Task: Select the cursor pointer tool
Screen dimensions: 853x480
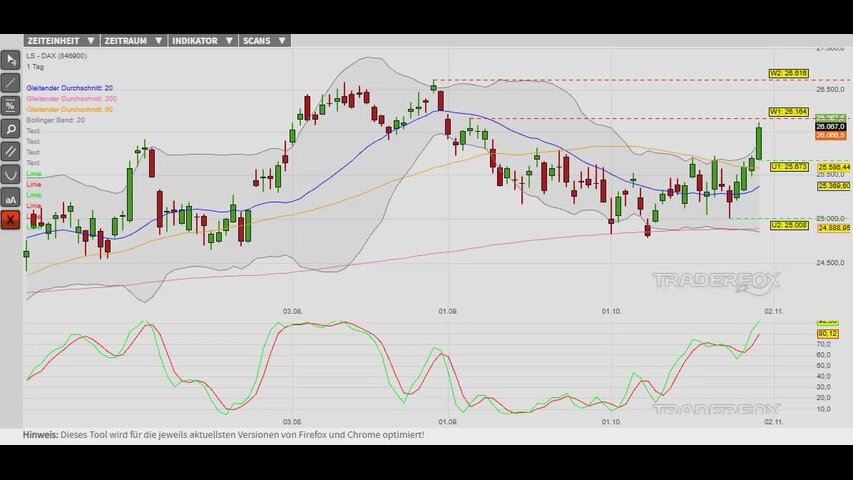Action: (x=10, y=60)
